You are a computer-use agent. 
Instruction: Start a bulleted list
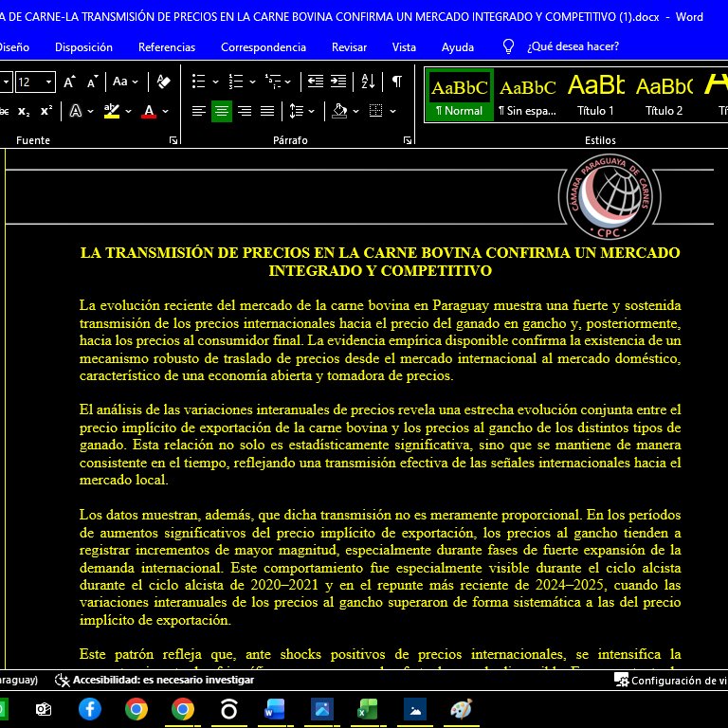tap(199, 82)
